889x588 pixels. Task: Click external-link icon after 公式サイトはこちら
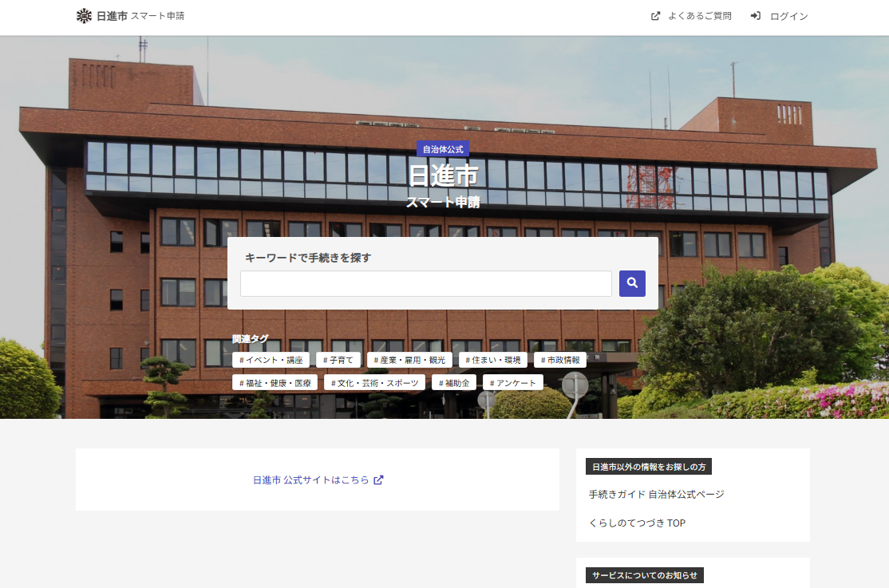click(x=378, y=479)
